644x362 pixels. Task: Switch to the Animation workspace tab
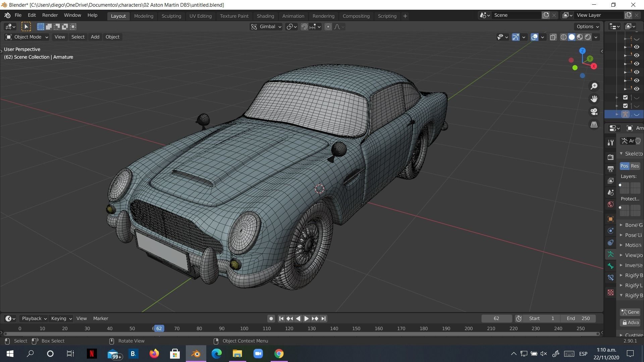pos(293,16)
